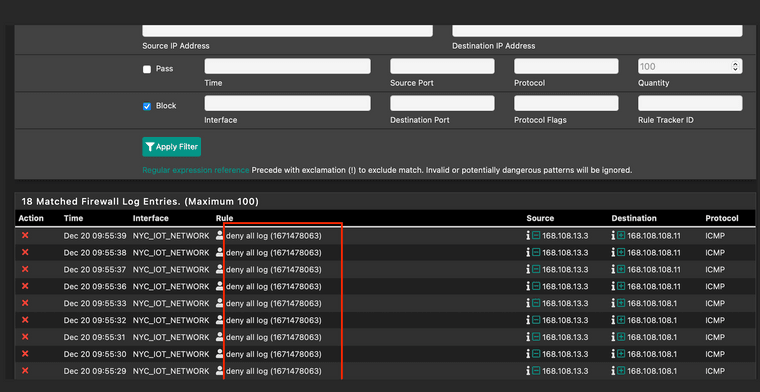This screenshot has height=392, width=760.
Task: Click NYC_IOT_NETWORK in the 09:55:36 row
Action: pyautogui.click(x=171, y=287)
